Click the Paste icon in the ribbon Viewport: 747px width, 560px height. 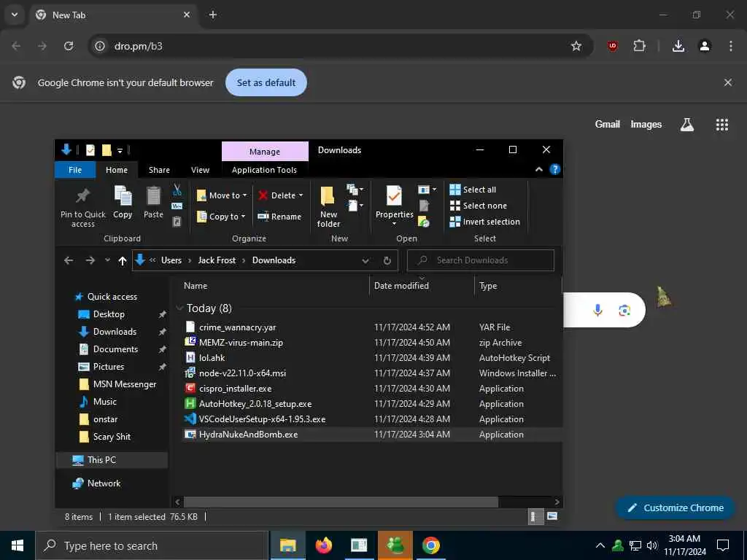tap(153, 195)
